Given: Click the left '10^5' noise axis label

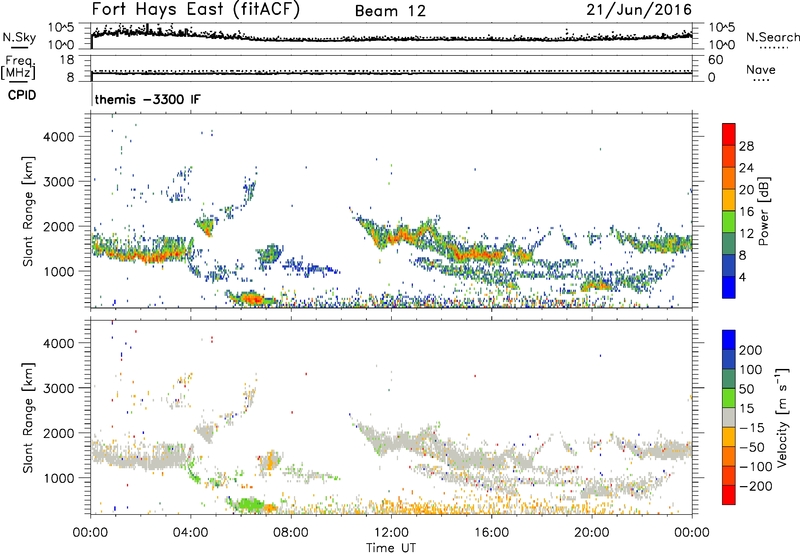Looking at the screenshot, I should (61, 28).
